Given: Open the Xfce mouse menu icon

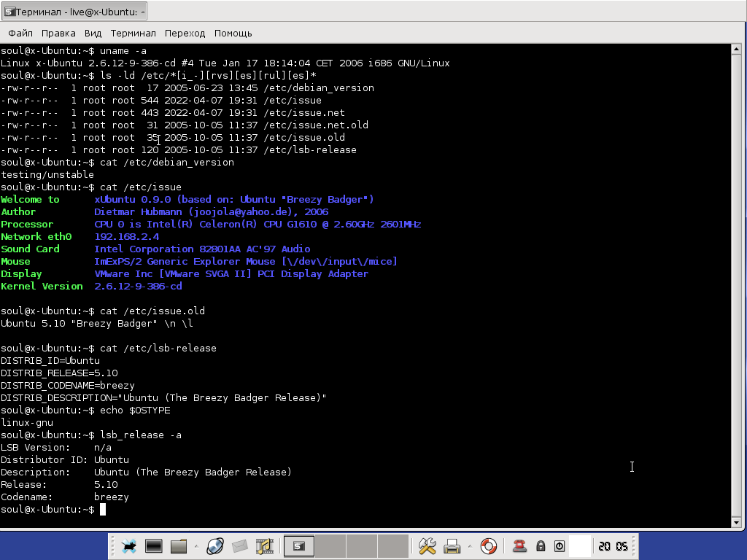Looking at the screenshot, I should [128, 545].
